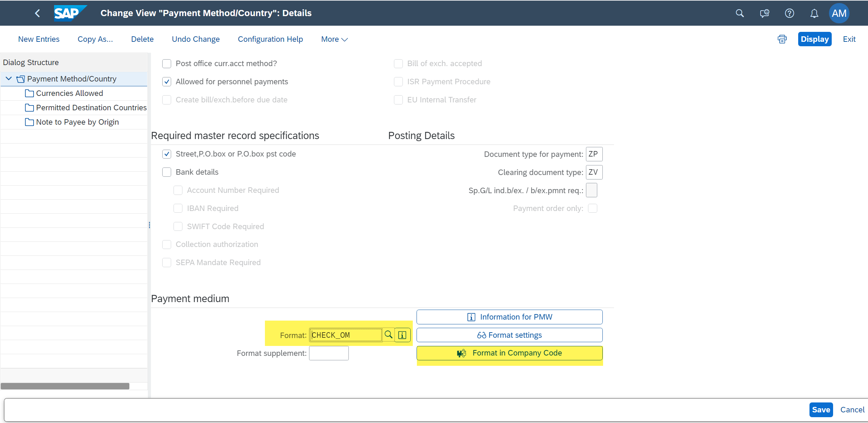This screenshot has width=868, height=423.
Task: Open the feedback chat icon
Action: point(764,13)
